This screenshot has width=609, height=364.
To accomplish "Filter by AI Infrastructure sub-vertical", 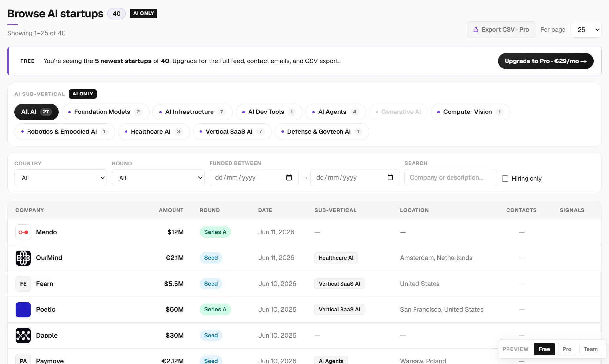I will coord(193,112).
